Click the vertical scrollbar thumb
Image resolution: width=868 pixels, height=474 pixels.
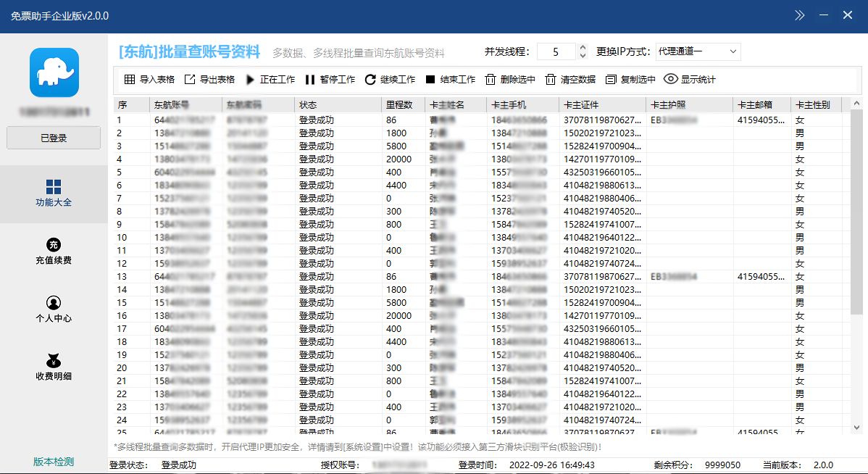pyautogui.click(x=856, y=212)
